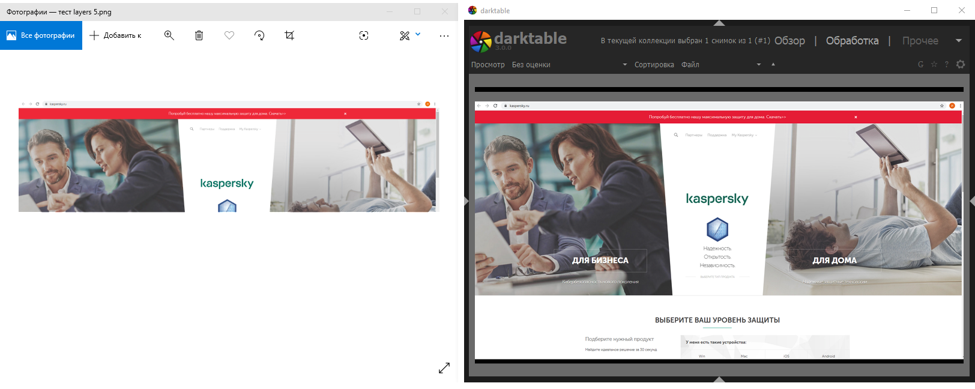Toggle the ascending sort order triangle
The height and width of the screenshot is (389, 975).
click(774, 65)
